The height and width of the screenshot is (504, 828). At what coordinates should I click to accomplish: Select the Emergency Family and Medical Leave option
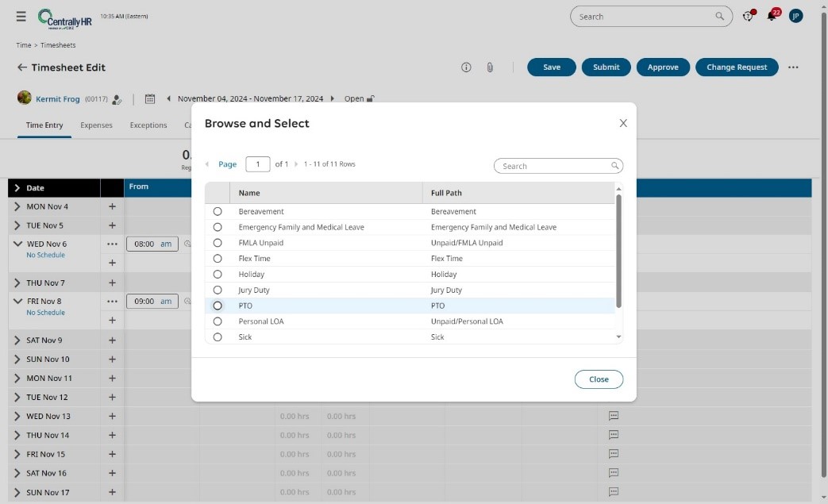(x=218, y=227)
